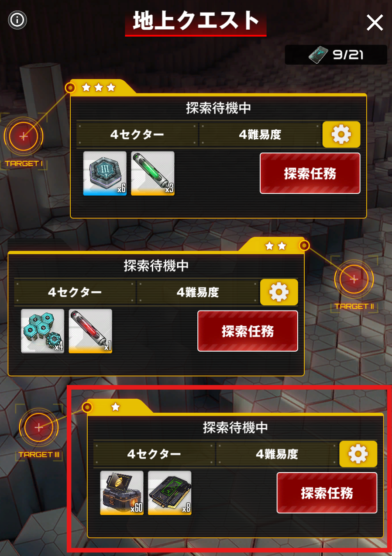Tap 4難易度 in the two-star quest
This screenshot has height=556, width=392.
(198, 292)
